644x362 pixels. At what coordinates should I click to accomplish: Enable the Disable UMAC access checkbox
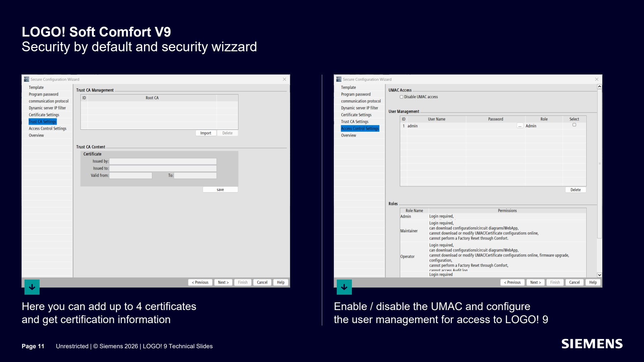[x=401, y=97]
